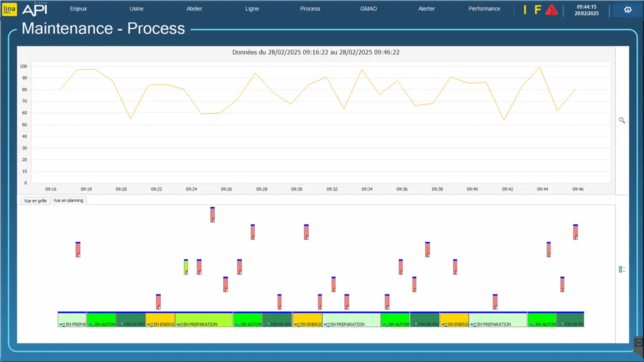The image size is (644, 362).
Task: Open the Enjeux menu
Action: pos(78,9)
